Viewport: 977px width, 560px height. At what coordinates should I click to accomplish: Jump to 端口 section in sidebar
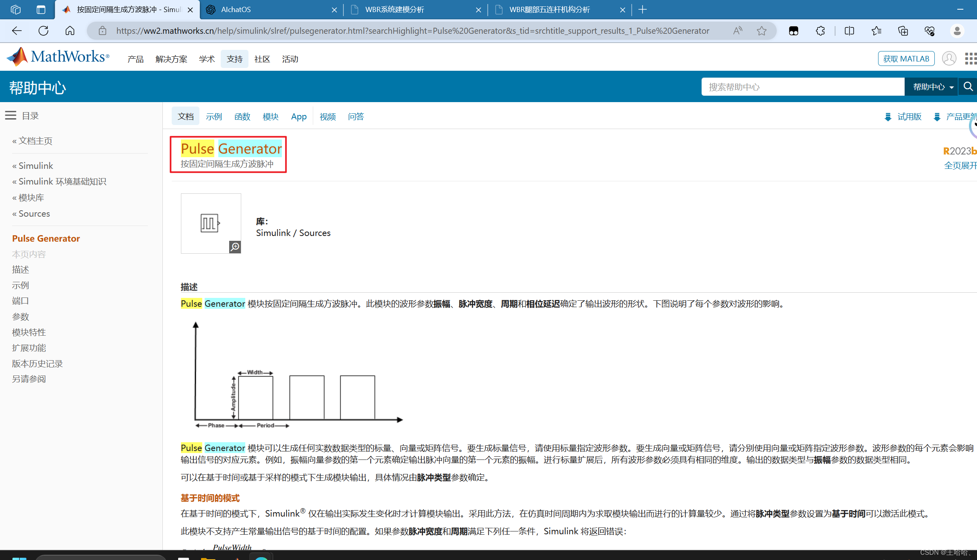tap(21, 301)
